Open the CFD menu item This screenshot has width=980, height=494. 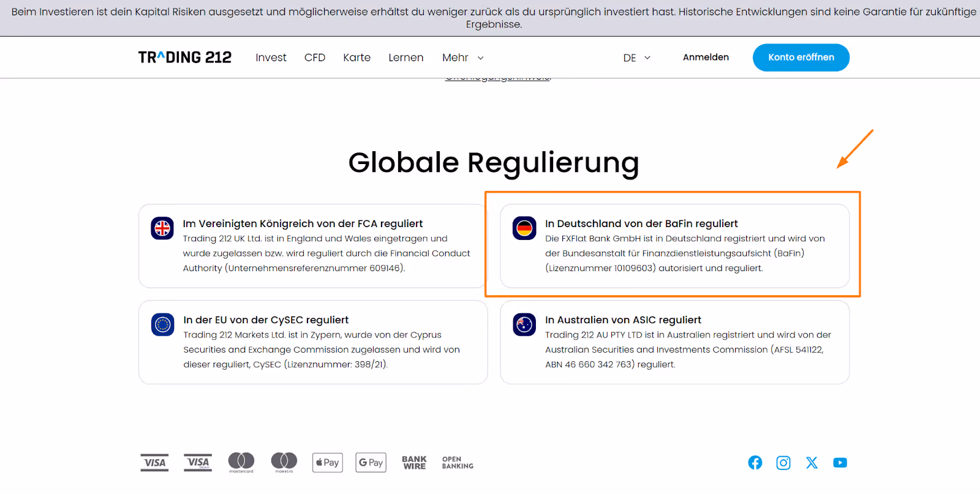point(315,58)
